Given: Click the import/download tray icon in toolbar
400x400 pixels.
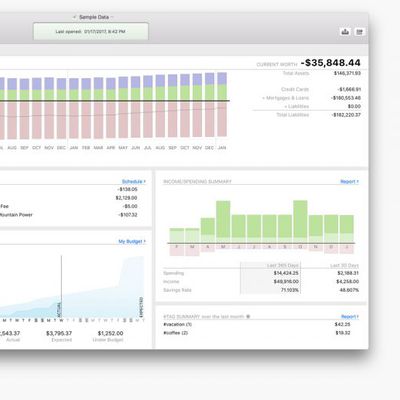Looking at the screenshot, I should [x=345, y=32].
